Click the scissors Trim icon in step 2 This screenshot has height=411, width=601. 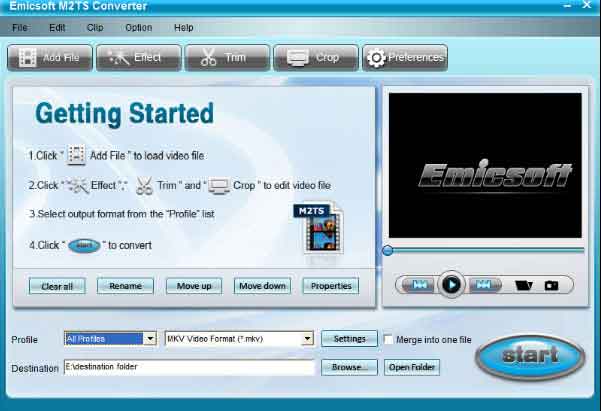144,186
